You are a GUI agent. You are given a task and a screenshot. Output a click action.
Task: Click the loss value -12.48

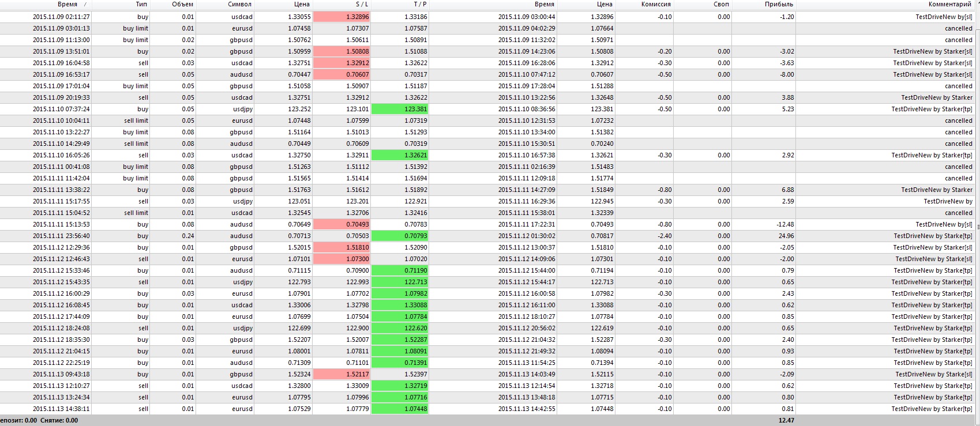click(x=785, y=224)
